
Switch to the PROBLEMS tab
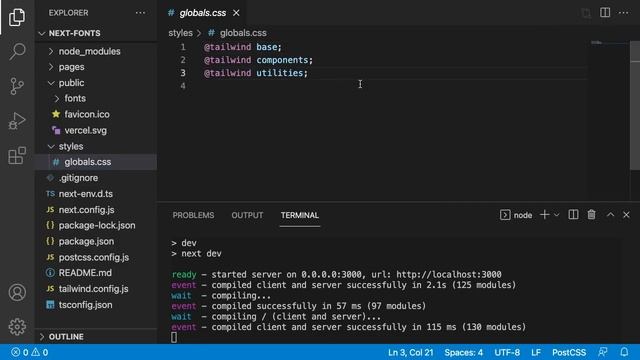tap(193, 215)
